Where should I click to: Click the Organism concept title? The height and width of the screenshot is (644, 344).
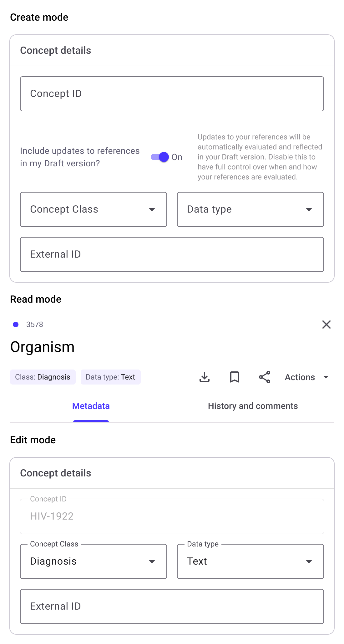[43, 347]
